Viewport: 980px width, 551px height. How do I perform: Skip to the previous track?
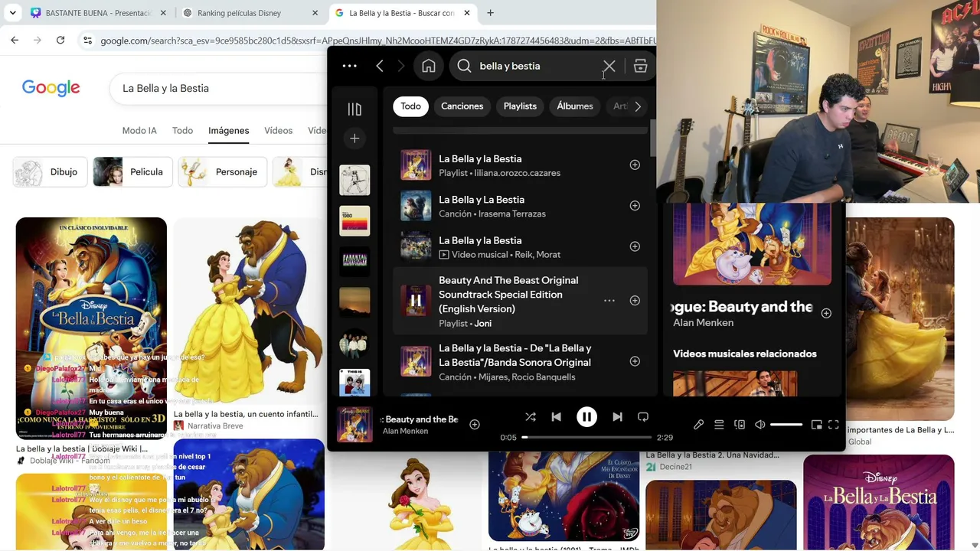[557, 417]
